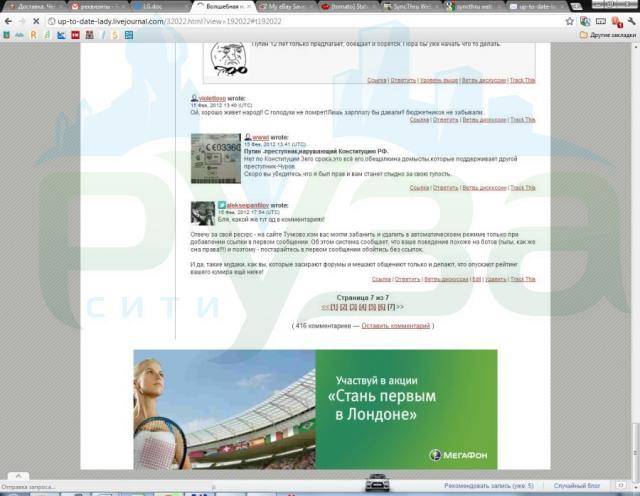Go to comments page 6
The width and height of the screenshot is (640, 496).
coord(382,307)
